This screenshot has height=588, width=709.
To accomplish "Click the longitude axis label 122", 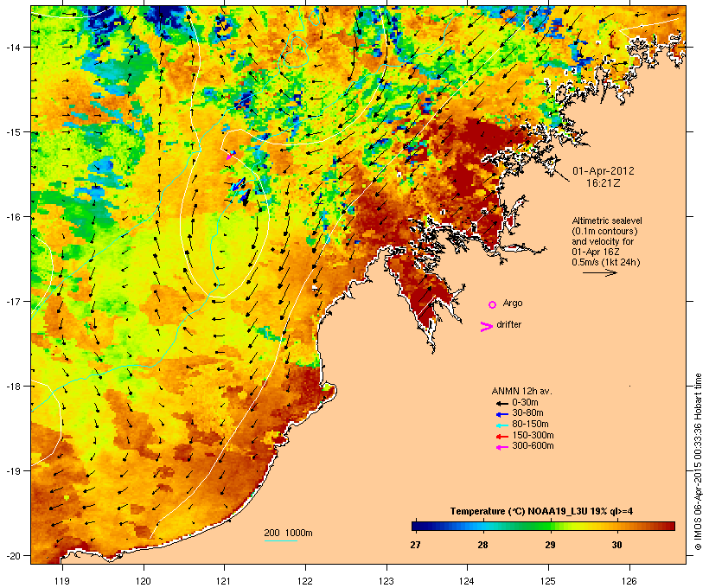I will [305, 581].
